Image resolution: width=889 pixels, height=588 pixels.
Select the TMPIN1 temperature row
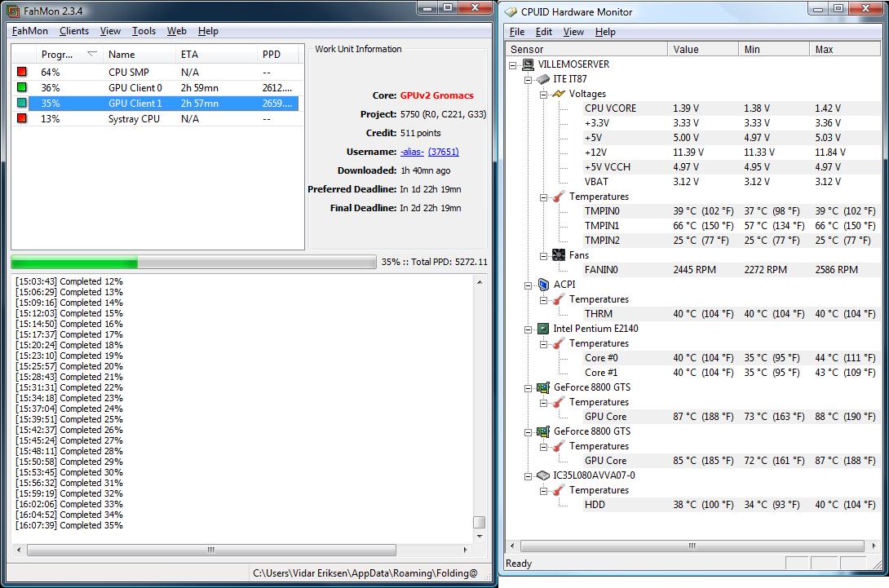tap(732, 226)
